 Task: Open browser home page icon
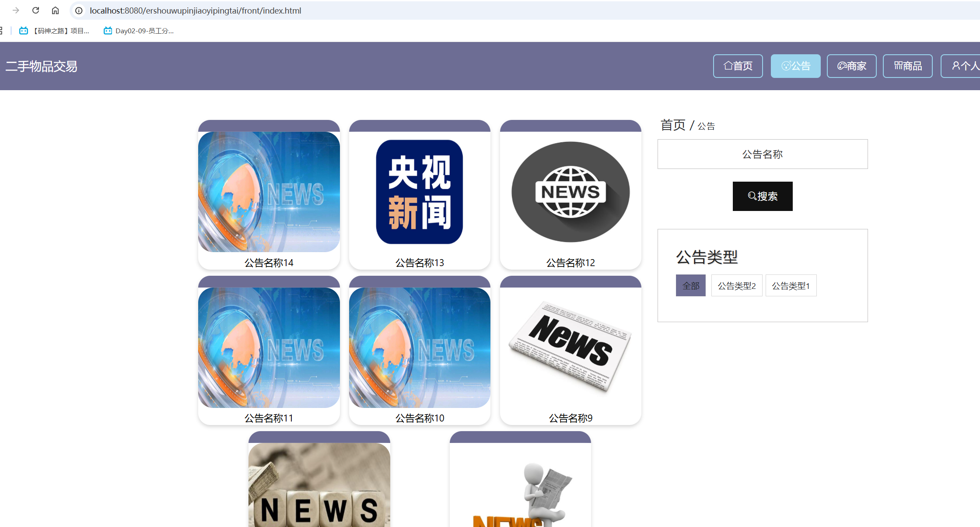pos(55,11)
